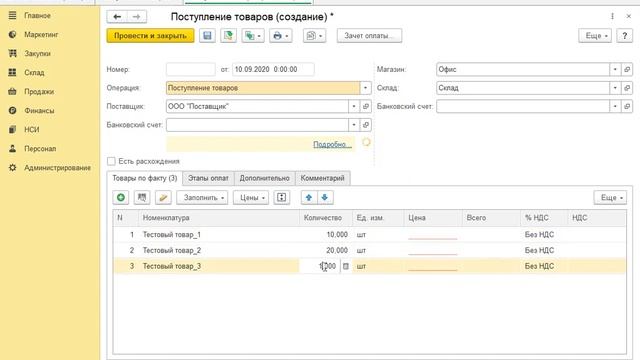640x360 pixels.
Task: Open the reports dropdown icon before Зачет оплаты
Action: click(x=314, y=36)
